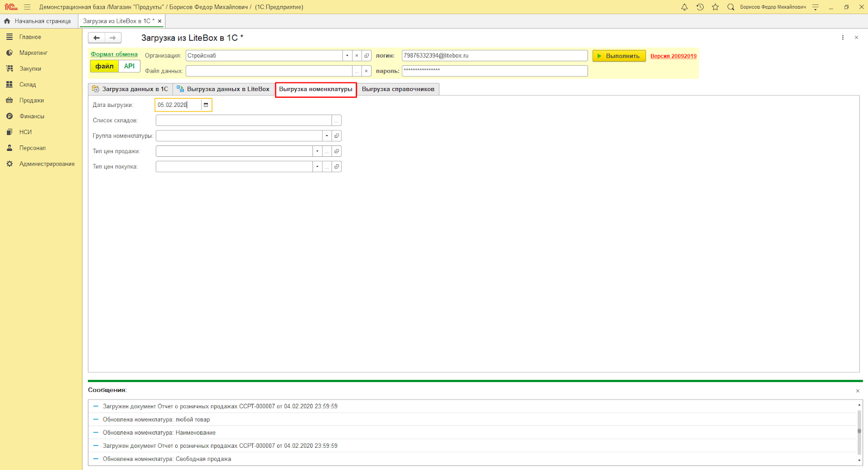Open Список складов selection with ellipsis
The image size is (868, 470).
point(336,120)
